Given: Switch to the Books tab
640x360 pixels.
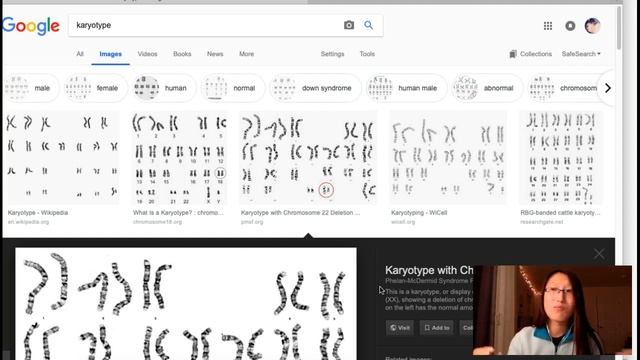Looking at the screenshot, I should coord(182,54).
